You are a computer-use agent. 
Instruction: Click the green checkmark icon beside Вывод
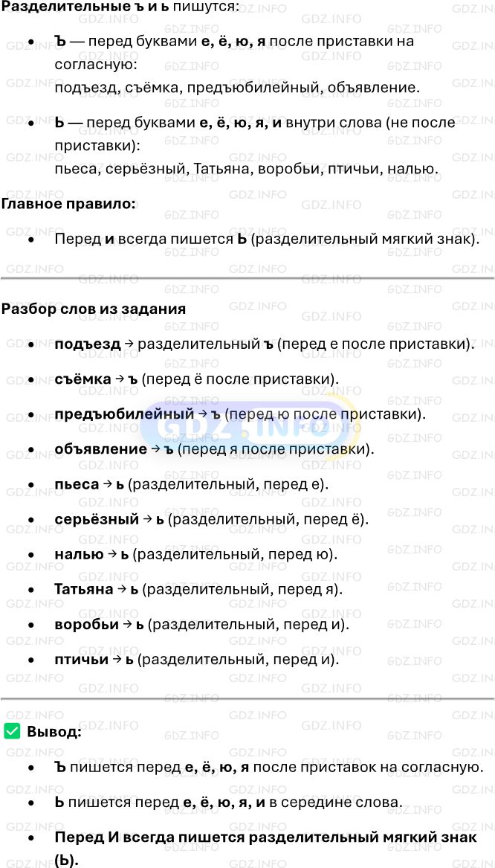(12, 731)
